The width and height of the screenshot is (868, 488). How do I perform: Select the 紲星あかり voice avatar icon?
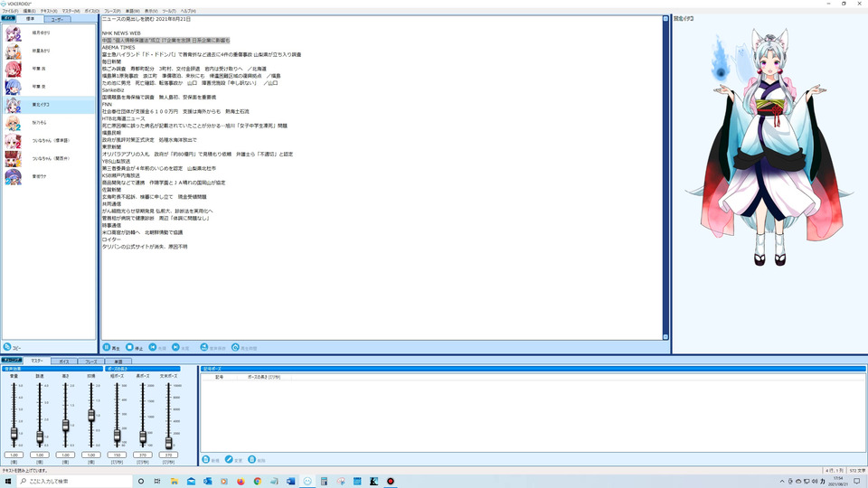pos(14,51)
